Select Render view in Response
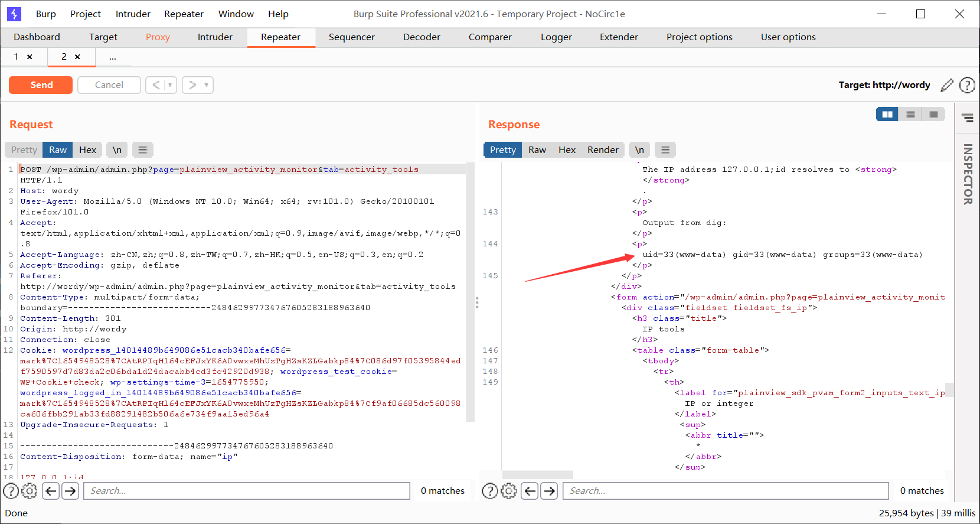 (603, 150)
